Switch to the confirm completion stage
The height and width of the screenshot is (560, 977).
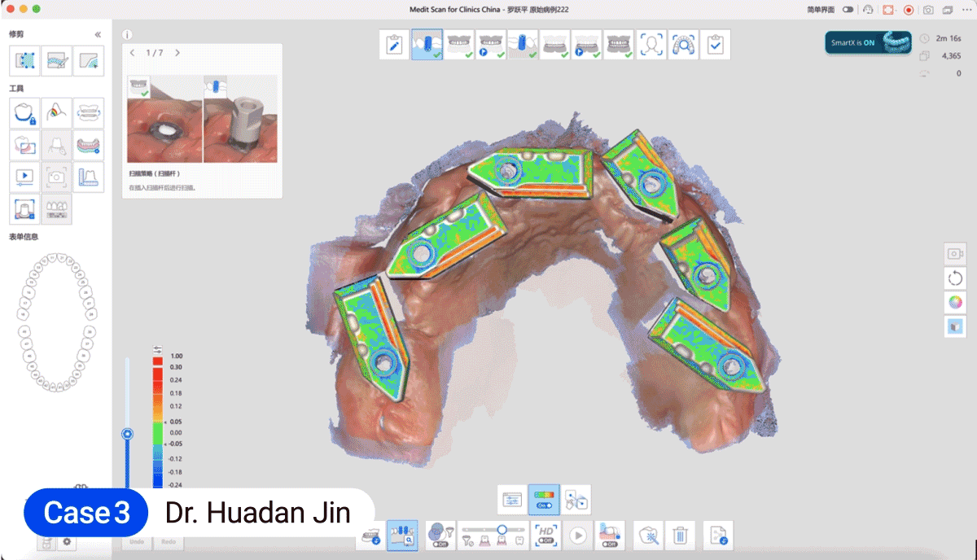pyautogui.click(x=715, y=45)
